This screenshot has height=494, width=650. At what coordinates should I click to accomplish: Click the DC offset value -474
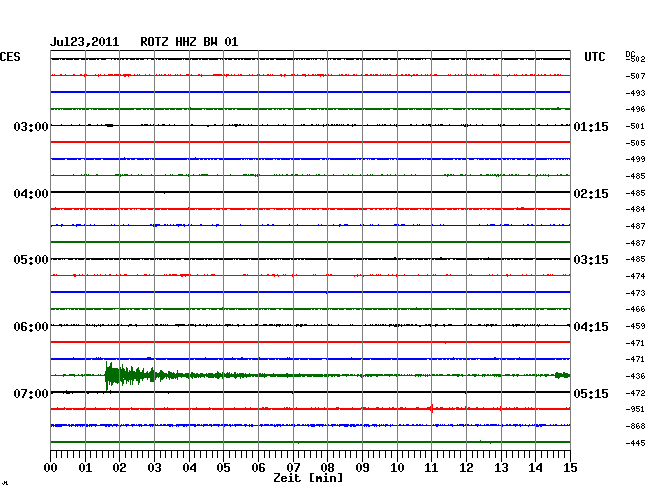[x=635, y=276]
